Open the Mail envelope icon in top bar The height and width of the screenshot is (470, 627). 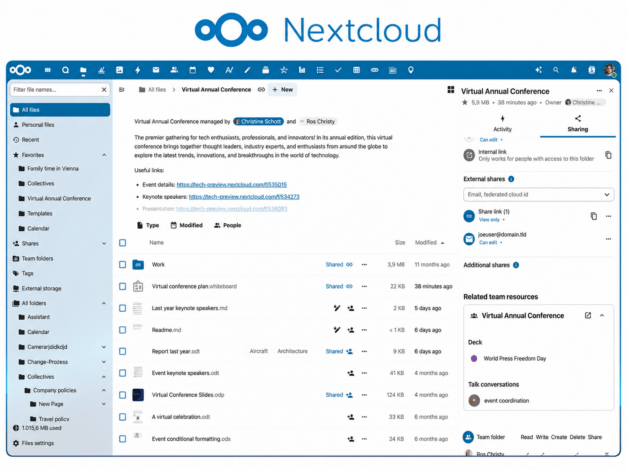(x=156, y=70)
